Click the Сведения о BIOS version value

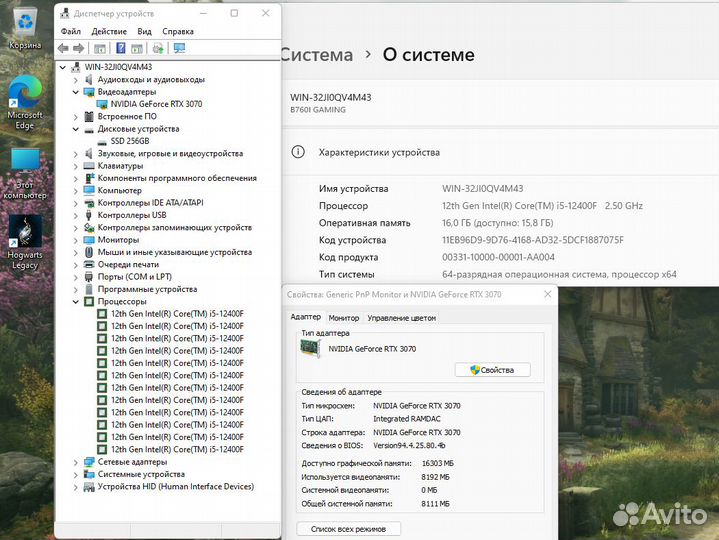(x=409, y=446)
